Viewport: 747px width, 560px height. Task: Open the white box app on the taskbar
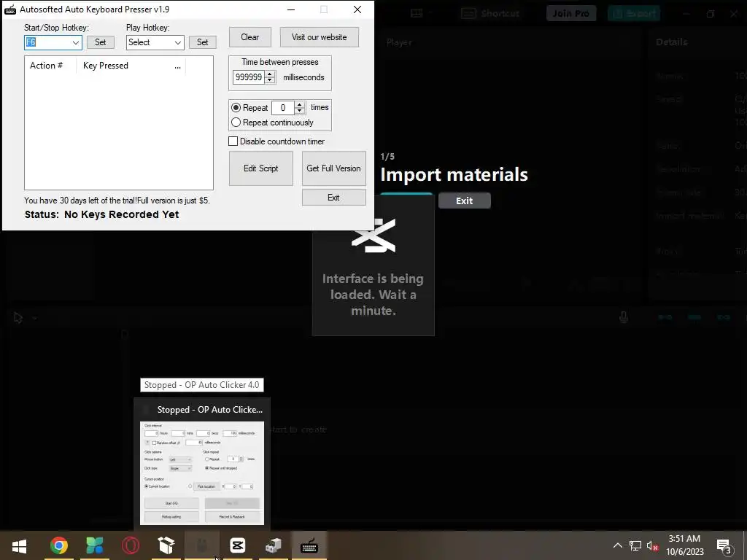click(166, 545)
